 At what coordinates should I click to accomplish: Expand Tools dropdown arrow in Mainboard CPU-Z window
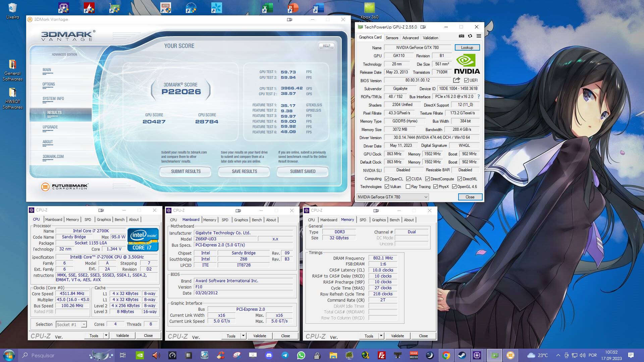point(244,336)
